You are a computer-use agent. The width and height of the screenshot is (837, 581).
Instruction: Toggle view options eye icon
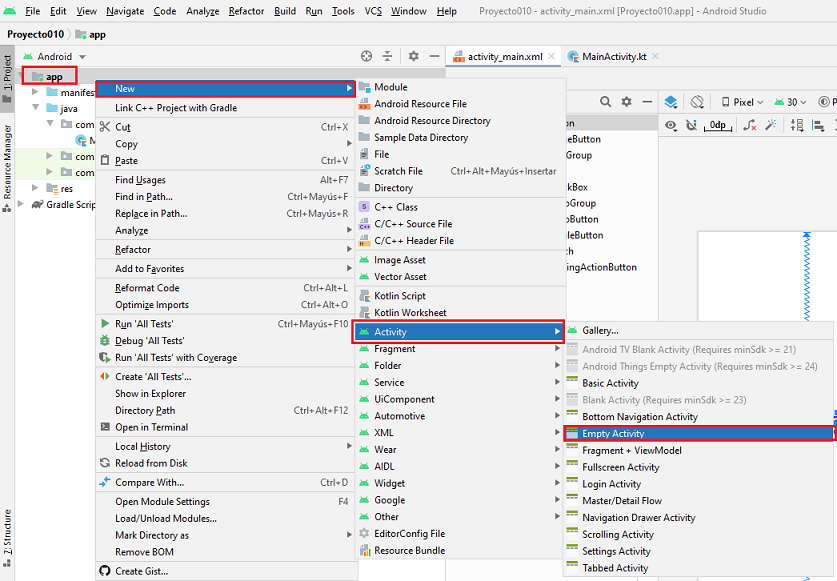[x=671, y=125]
